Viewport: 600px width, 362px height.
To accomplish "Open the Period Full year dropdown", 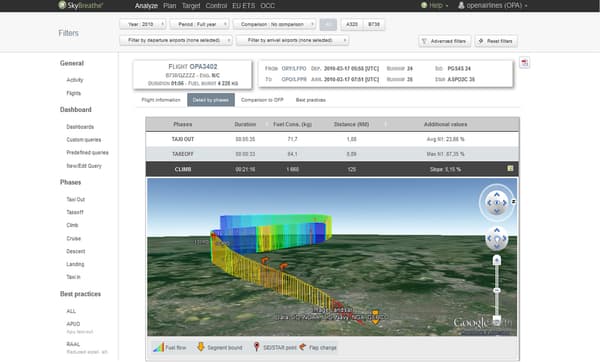I will [199, 24].
